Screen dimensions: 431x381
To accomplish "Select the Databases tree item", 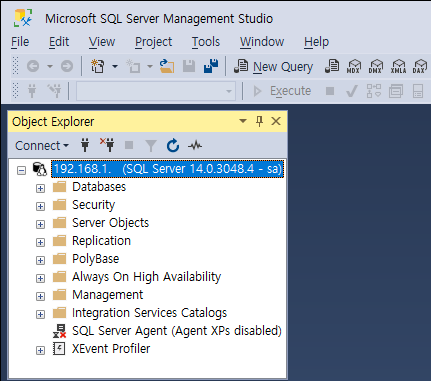I will click(99, 187).
